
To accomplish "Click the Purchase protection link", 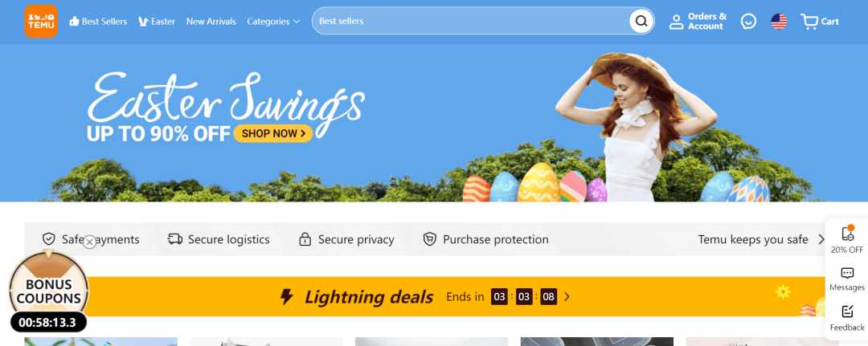I will tap(486, 239).
